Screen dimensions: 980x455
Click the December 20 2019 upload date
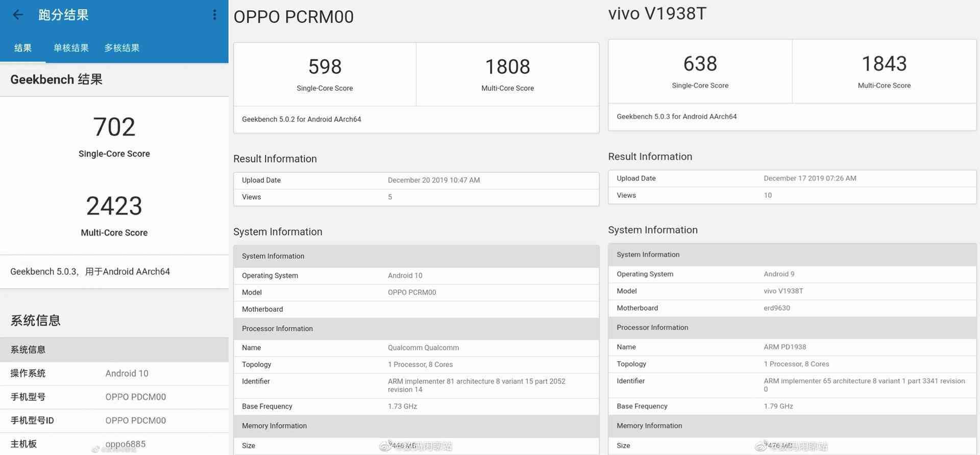pos(434,180)
